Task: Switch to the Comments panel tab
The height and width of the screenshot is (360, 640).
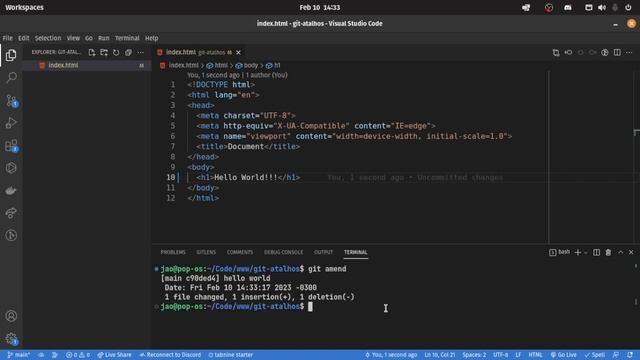Action: tap(240, 252)
